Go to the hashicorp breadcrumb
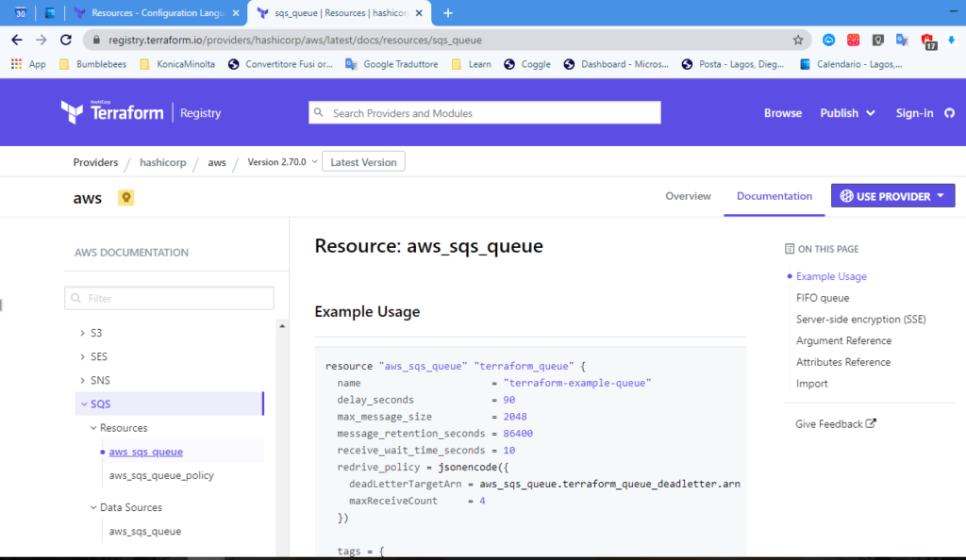 click(x=162, y=162)
